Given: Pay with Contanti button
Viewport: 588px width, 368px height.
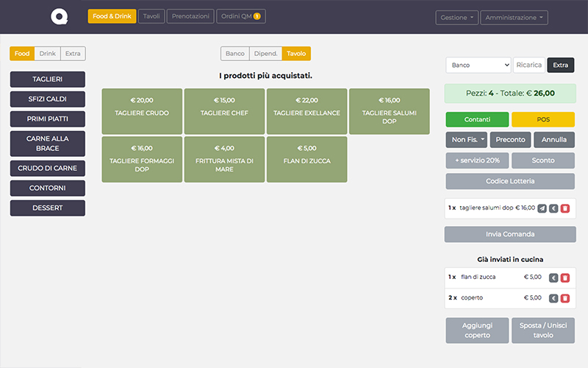Looking at the screenshot, I should (x=477, y=119).
